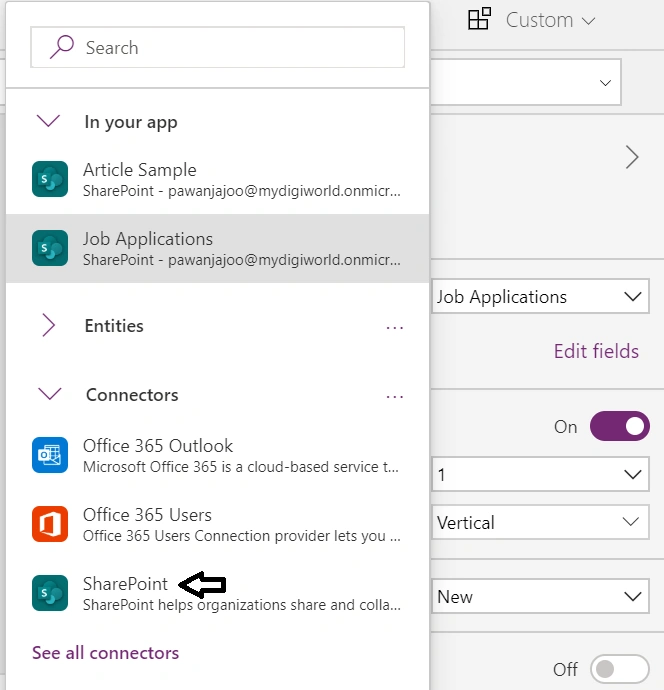Image resolution: width=664 pixels, height=690 pixels.
Task: Click Edit fields link
Action: click(596, 352)
